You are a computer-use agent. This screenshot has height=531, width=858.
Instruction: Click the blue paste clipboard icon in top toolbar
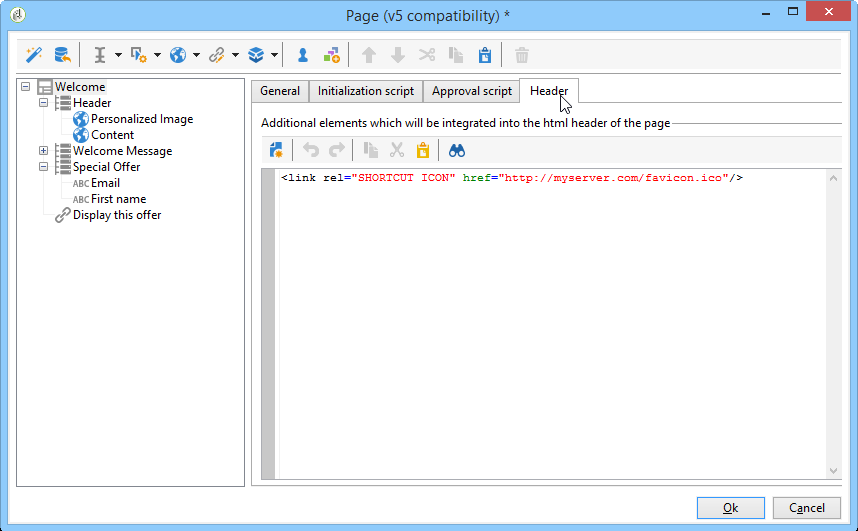click(485, 55)
